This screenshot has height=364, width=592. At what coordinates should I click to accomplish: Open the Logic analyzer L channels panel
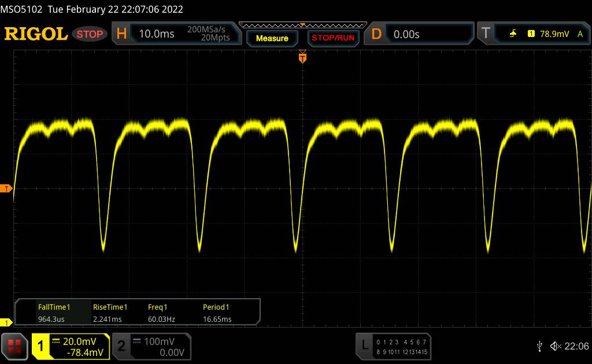(x=394, y=346)
